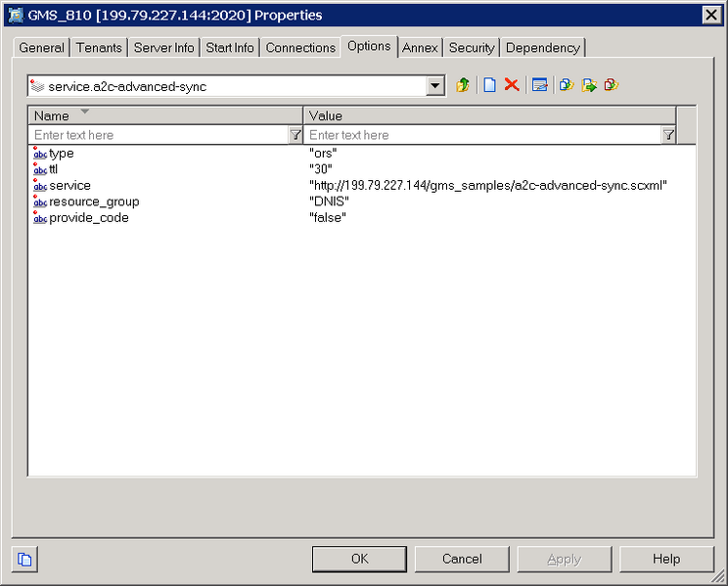Expand the service.a2c-advanced-sync section dropdown
Screen dimensions: 728x586
click(x=435, y=86)
